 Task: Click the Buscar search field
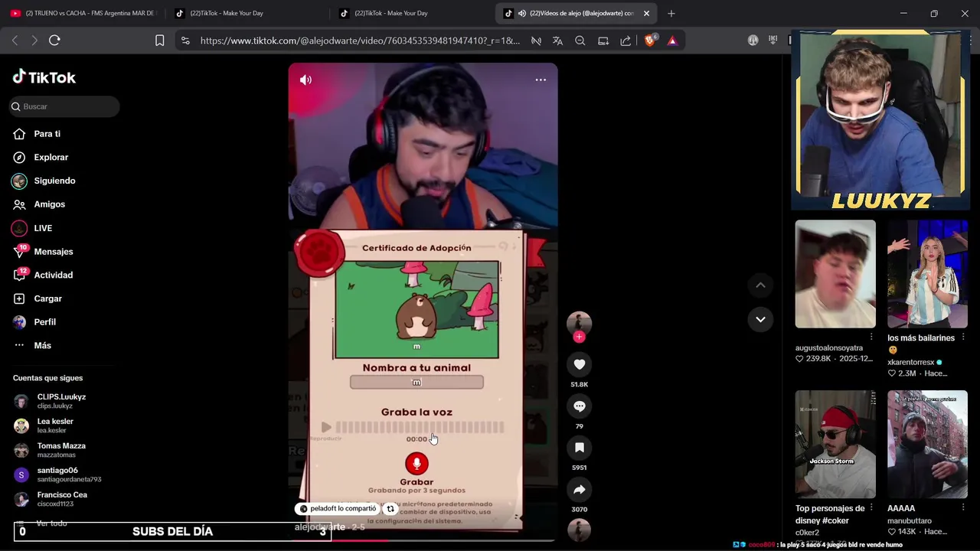point(65,106)
